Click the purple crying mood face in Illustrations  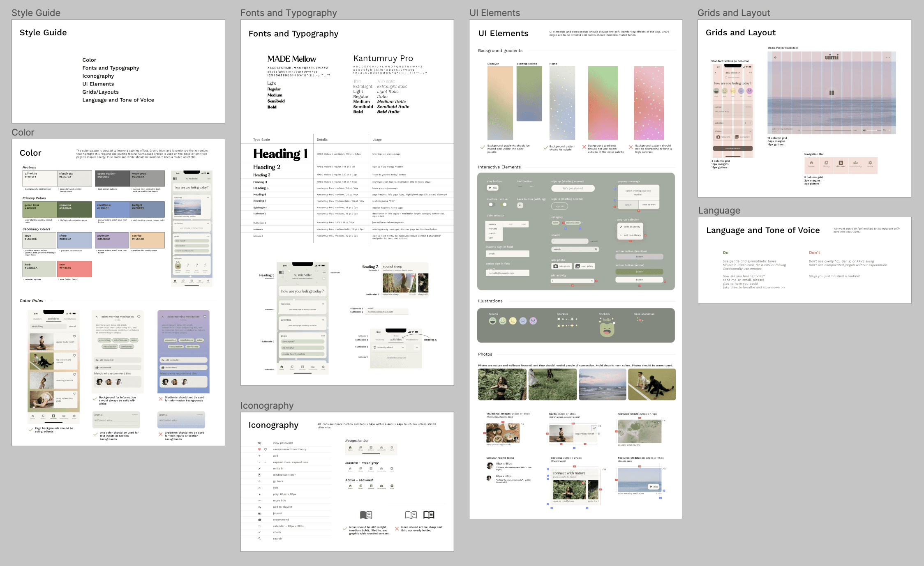point(533,321)
